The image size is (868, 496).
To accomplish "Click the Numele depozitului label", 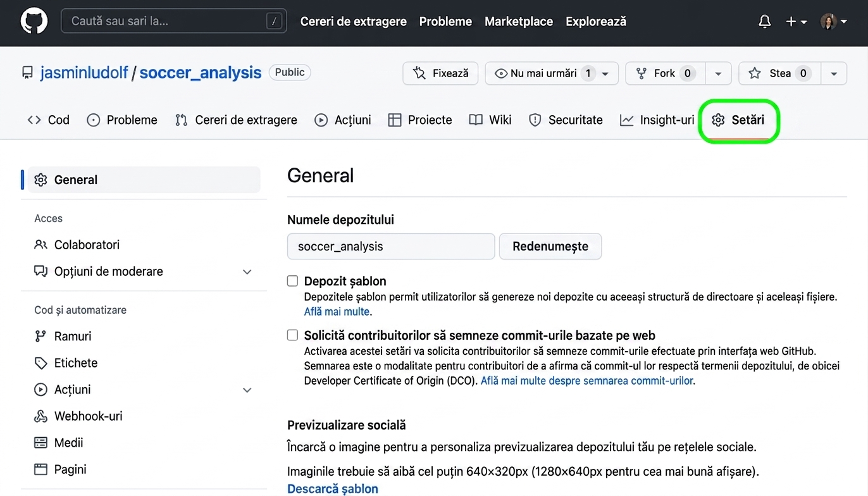I will (340, 220).
